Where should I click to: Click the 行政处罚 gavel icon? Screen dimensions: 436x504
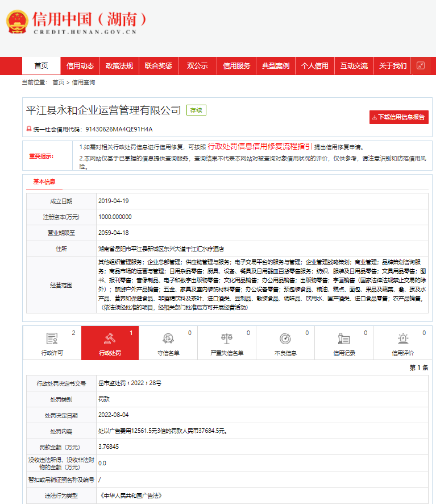tap(110, 339)
